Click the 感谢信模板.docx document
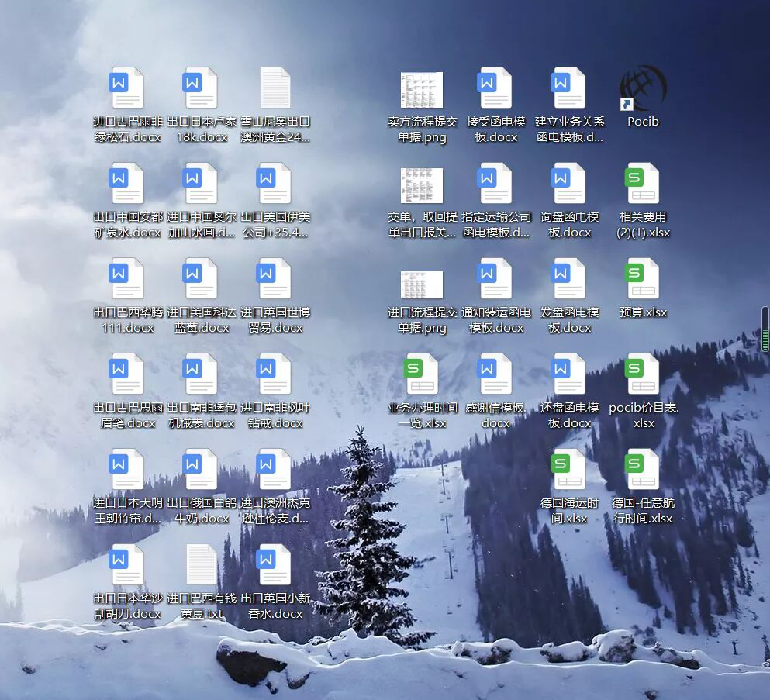770x700 pixels. (495, 375)
